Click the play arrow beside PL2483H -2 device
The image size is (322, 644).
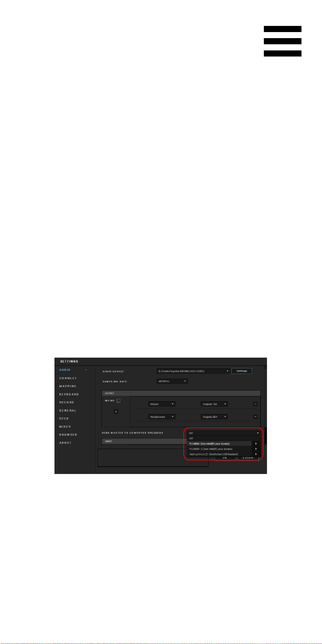point(256,449)
